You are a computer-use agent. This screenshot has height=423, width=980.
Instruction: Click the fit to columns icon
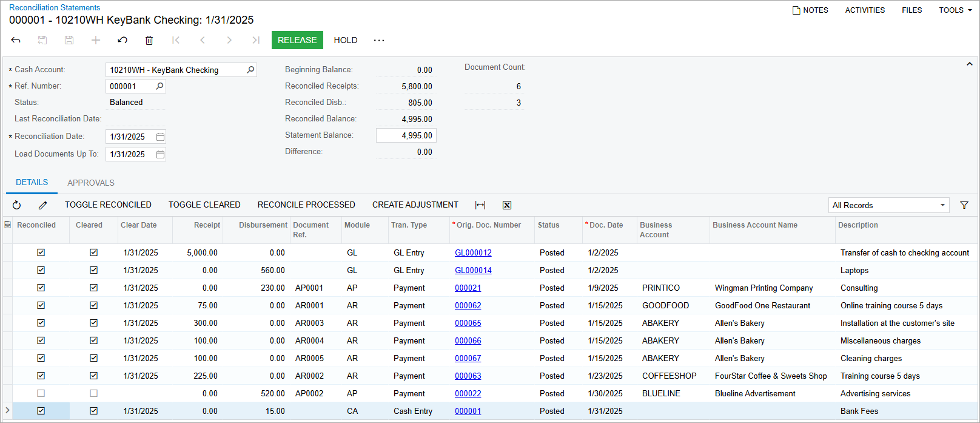(x=480, y=205)
